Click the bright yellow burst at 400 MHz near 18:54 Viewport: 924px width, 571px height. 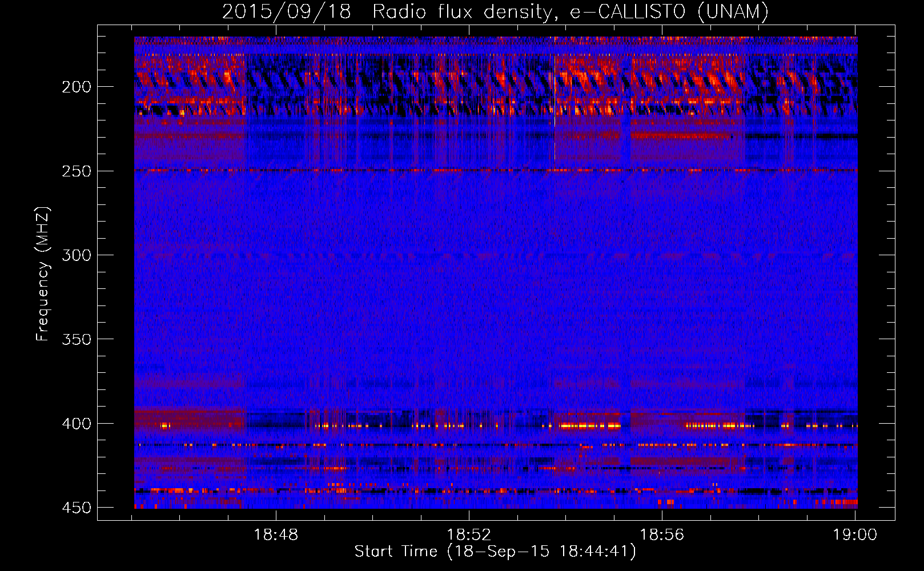tap(590, 425)
